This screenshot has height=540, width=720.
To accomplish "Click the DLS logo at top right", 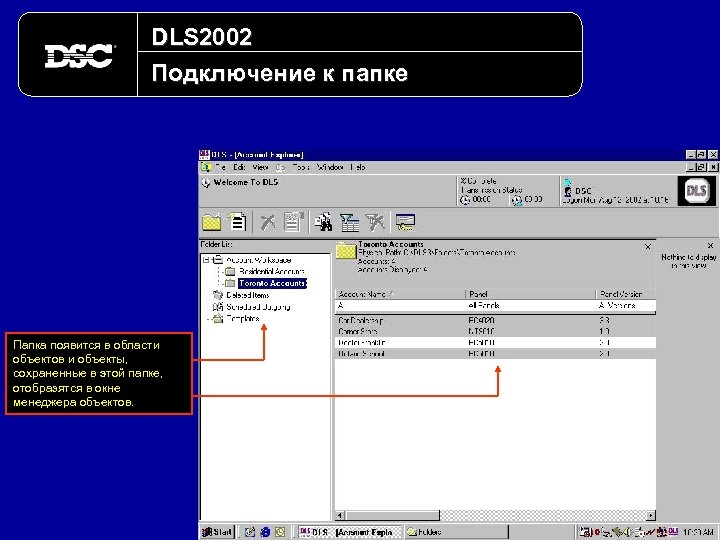I will (x=696, y=190).
